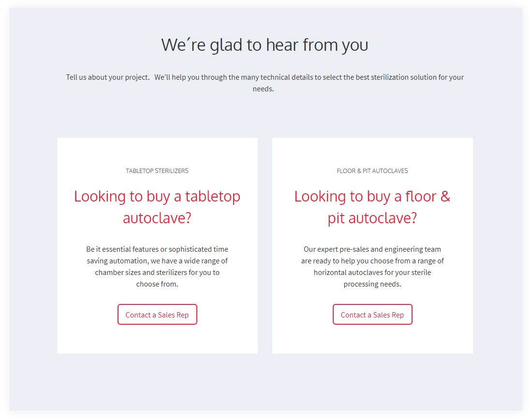Viewport: 532px width, 418px height.
Task: Select the FLOOR & PIT AUTOCLAVES category label
Action: (372, 171)
